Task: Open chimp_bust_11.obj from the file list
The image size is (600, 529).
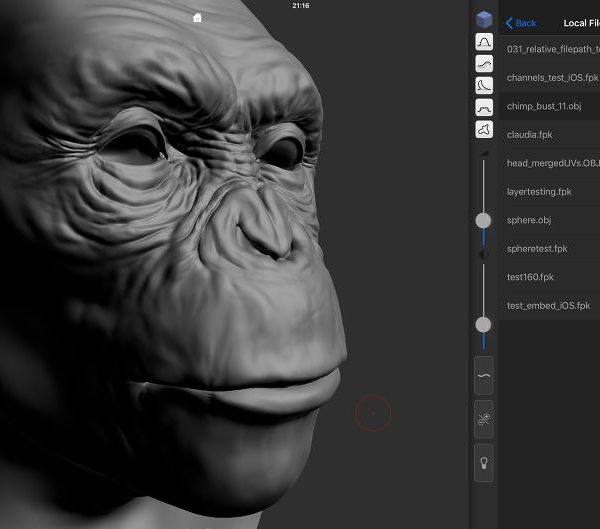Action: pyautogui.click(x=545, y=106)
